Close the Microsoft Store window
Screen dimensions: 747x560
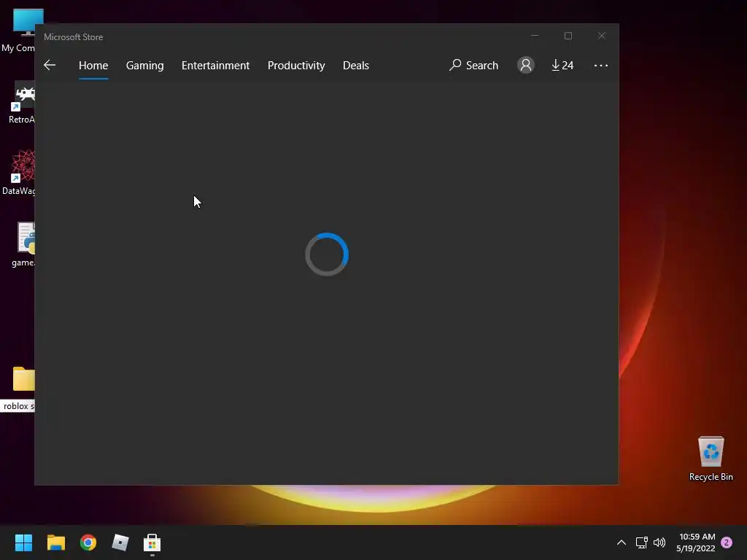(x=602, y=36)
